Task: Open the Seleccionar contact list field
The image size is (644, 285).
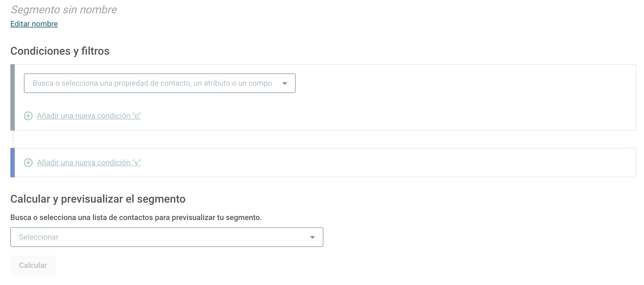Action: [167, 237]
